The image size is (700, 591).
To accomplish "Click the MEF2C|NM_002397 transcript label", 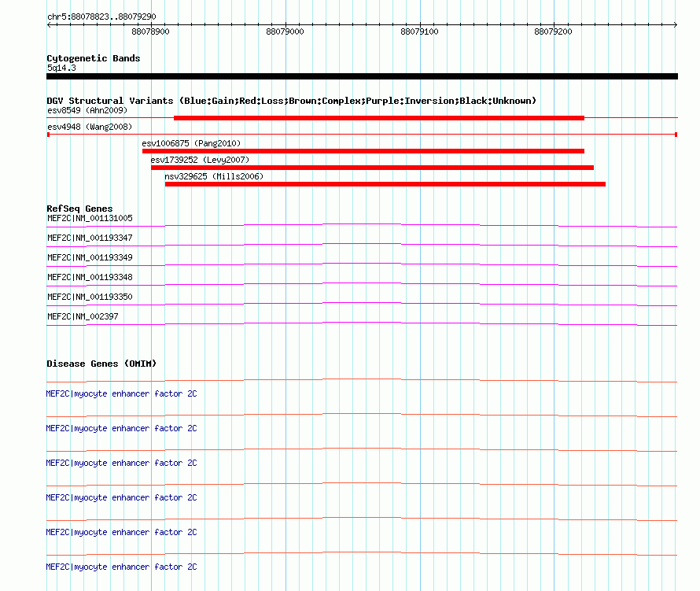I will (x=83, y=316).
